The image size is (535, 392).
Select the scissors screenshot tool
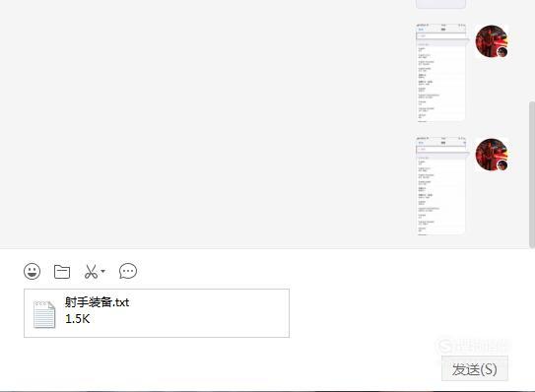tap(91, 272)
